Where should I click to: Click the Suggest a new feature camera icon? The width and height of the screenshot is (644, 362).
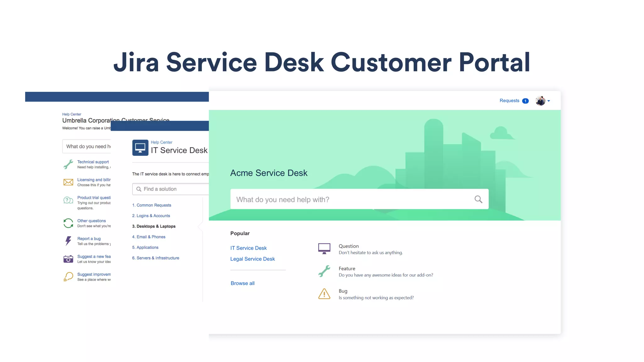[68, 259]
